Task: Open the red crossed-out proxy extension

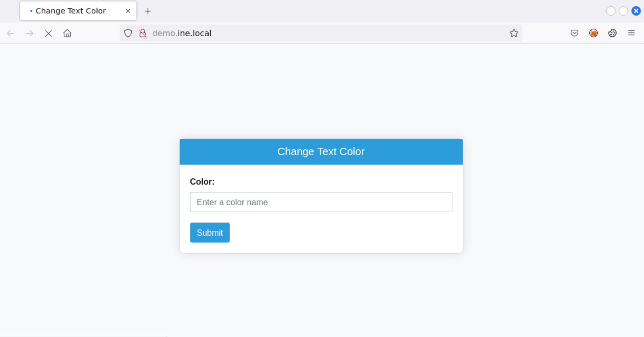Action: [594, 33]
